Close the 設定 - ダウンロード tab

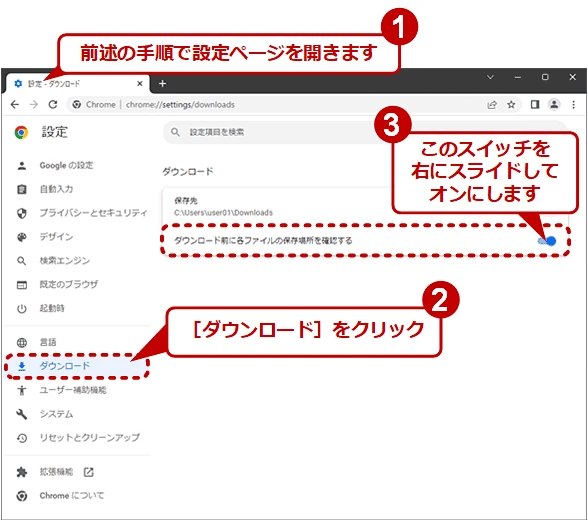click(x=140, y=83)
